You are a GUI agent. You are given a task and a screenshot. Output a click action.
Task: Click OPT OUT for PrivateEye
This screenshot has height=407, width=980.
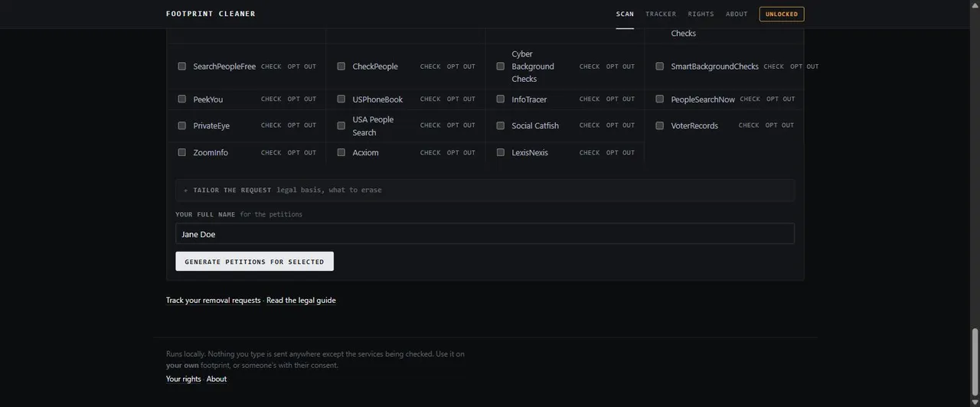click(302, 125)
